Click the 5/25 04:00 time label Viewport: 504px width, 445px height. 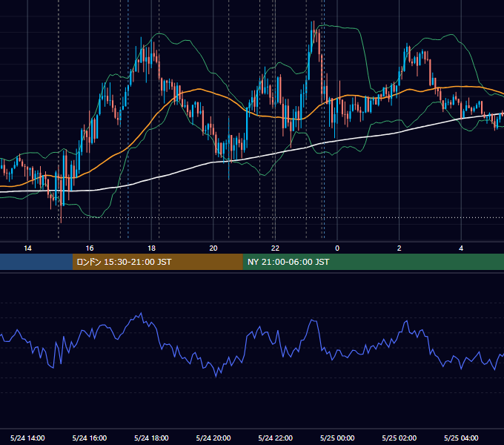tap(461, 438)
